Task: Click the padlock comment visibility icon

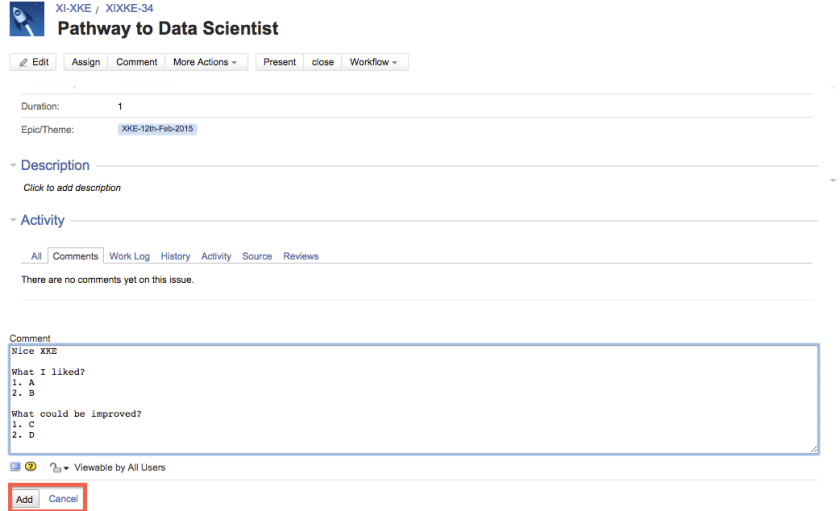Action: (x=57, y=468)
